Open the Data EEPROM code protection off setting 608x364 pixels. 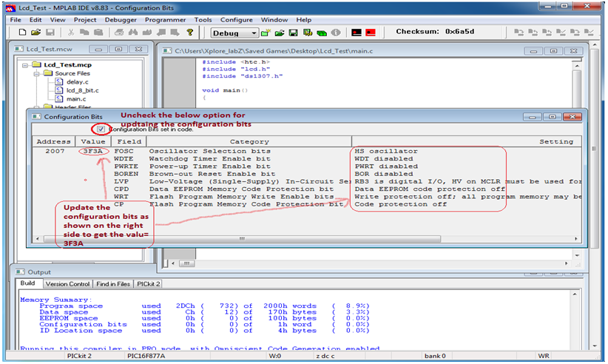[x=430, y=189]
